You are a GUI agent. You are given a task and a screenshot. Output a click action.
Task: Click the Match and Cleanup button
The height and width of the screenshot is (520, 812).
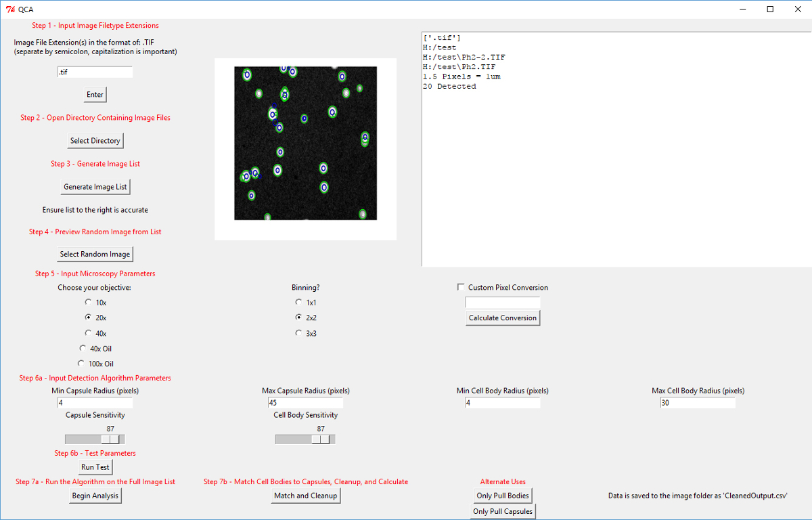(305, 496)
